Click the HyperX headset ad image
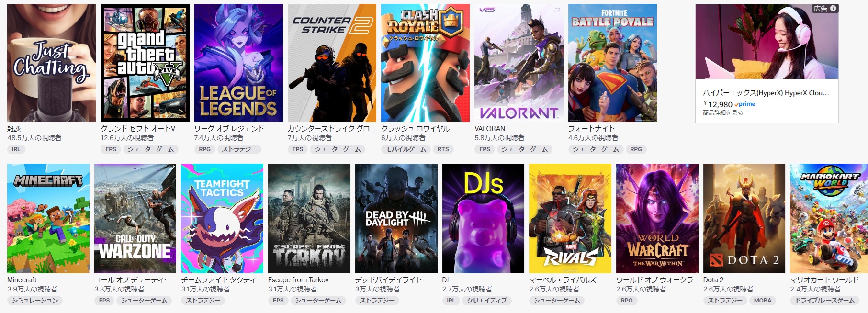The height and width of the screenshot is (313, 868). (x=767, y=42)
